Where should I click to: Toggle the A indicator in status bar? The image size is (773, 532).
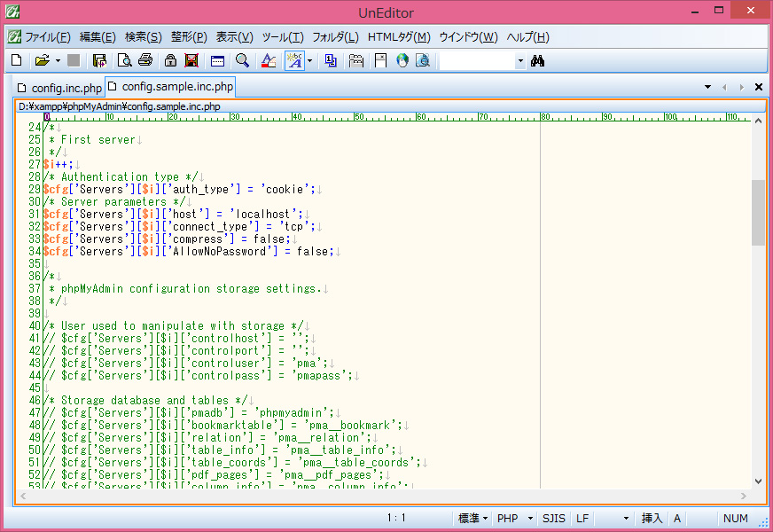pyautogui.click(x=677, y=518)
